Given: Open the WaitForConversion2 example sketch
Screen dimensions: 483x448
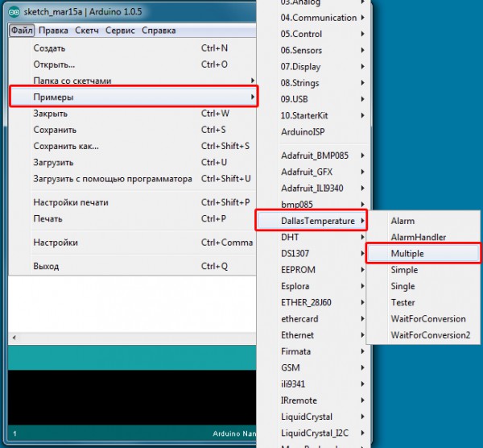Looking at the screenshot, I should tap(423, 335).
